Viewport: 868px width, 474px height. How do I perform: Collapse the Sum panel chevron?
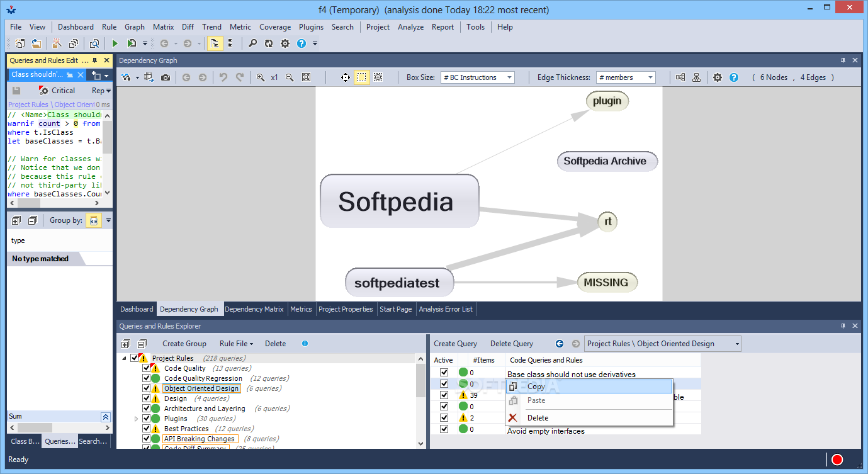[x=106, y=417]
